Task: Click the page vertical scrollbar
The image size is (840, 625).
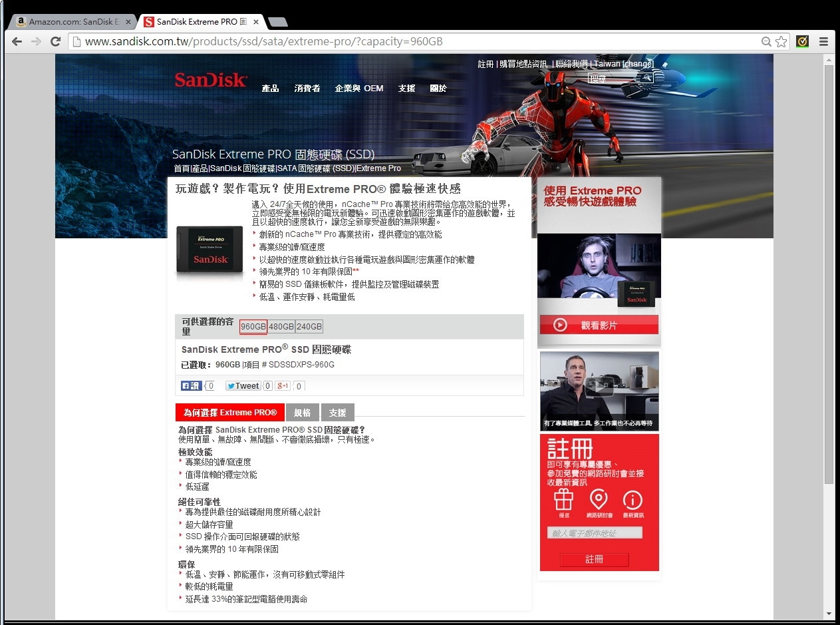Action: 829,274
